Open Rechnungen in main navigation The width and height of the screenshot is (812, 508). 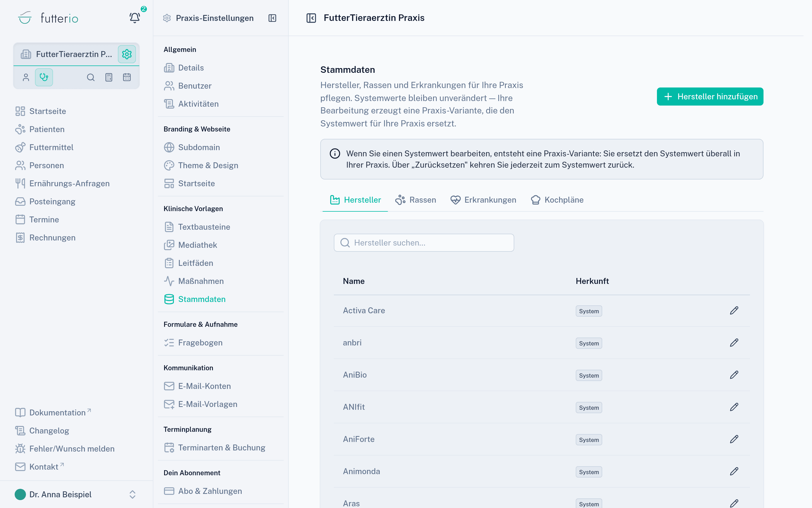point(46,238)
